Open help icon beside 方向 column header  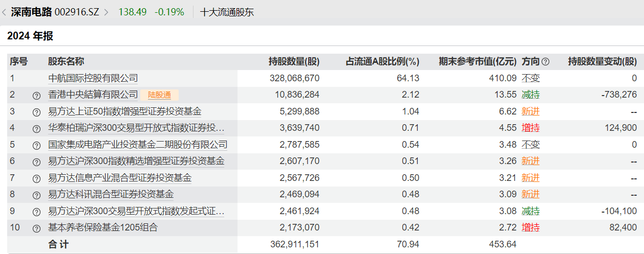[x=545, y=62]
